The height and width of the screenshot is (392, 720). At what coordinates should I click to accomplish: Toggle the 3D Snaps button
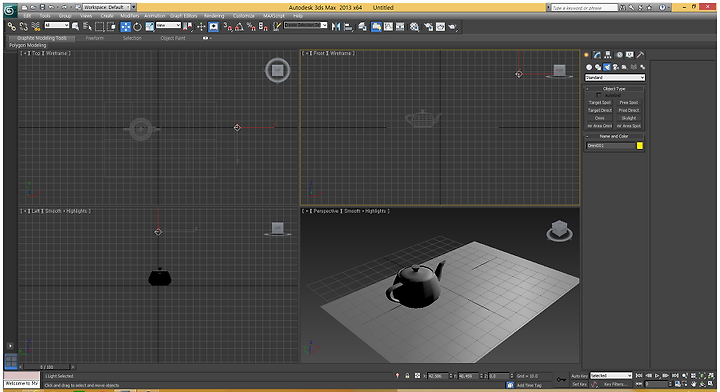(228, 27)
